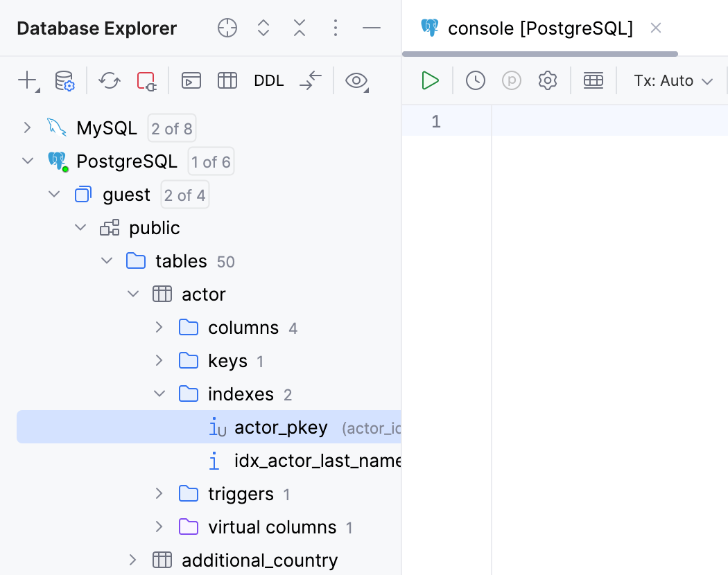Screen dimensions: 728x575
Task: Toggle tree view options with the eye icon
Action: (x=356, y=80)
